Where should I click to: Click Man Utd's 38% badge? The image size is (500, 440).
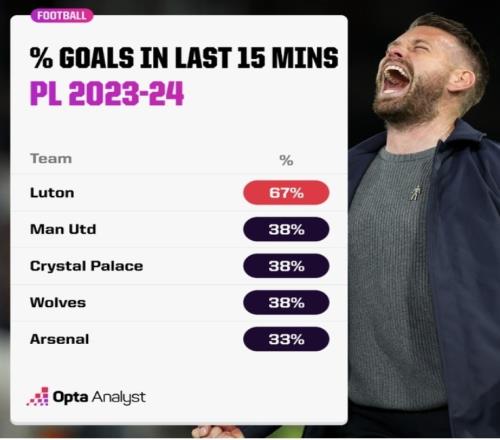pos(286,229)
